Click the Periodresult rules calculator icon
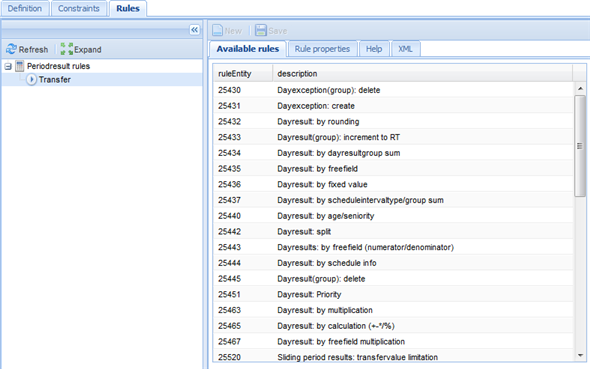The width and height of the screenshot is (590, 369). pyautogui.click(x=20, y=66)
